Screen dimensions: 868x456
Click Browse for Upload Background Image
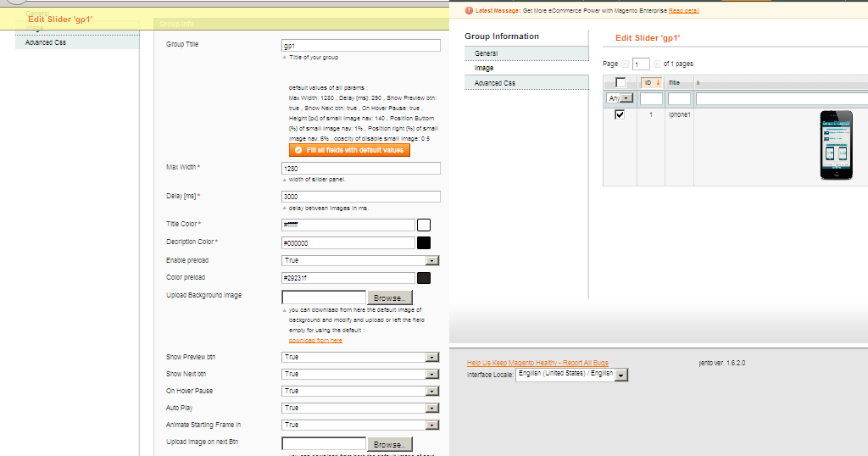390,298
